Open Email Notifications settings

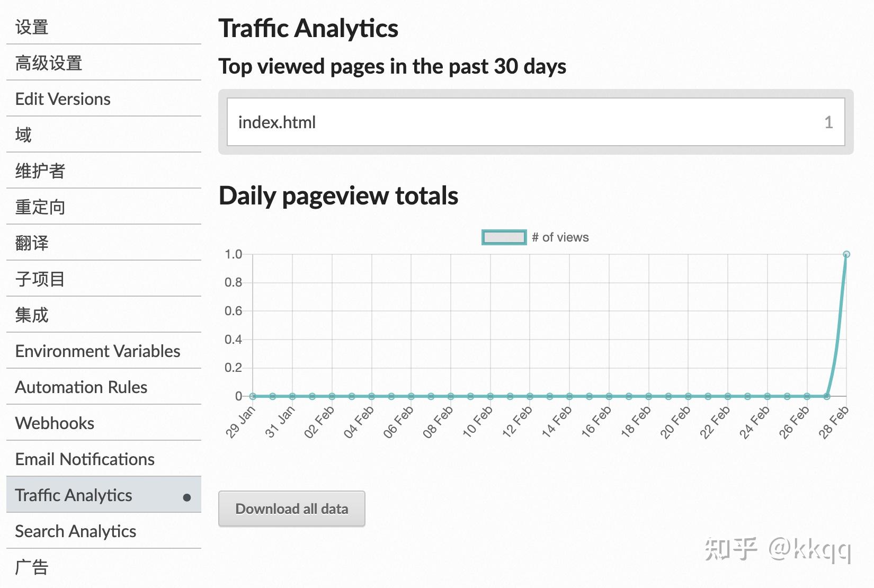click(85, 459)
